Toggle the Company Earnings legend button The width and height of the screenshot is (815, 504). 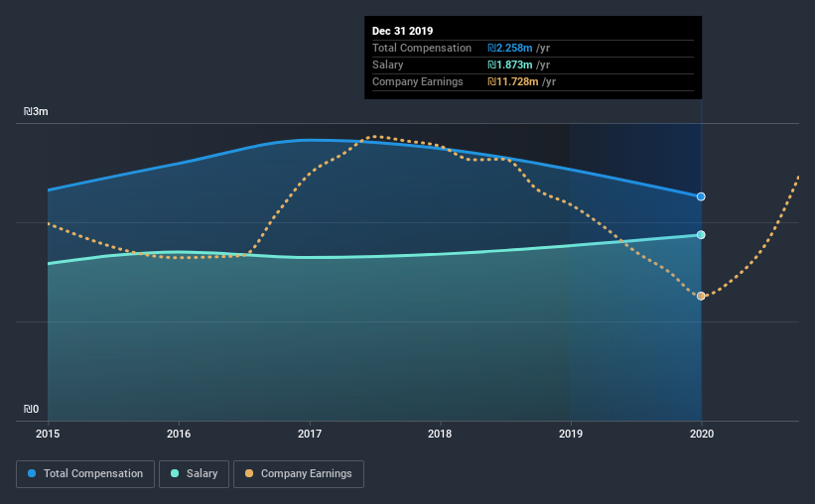(x=299, y=474)
